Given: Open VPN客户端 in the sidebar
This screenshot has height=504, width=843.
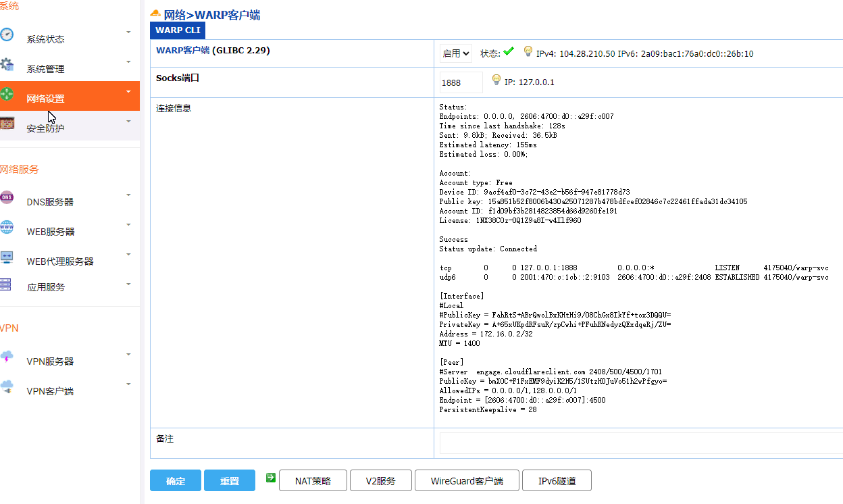Looking at the screenshot, I should (50, 391).
